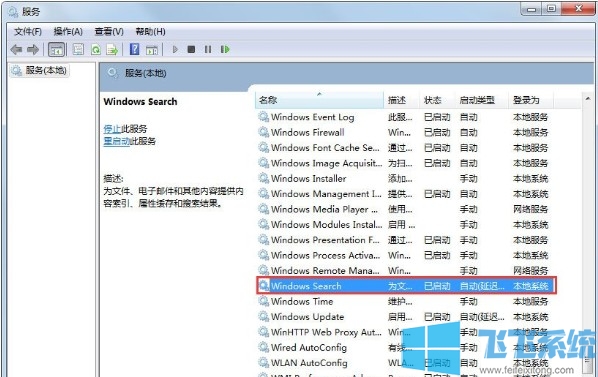The image size is (598, 377).
Task: Click the Services window title bar icon
Action: click(13, 12)
